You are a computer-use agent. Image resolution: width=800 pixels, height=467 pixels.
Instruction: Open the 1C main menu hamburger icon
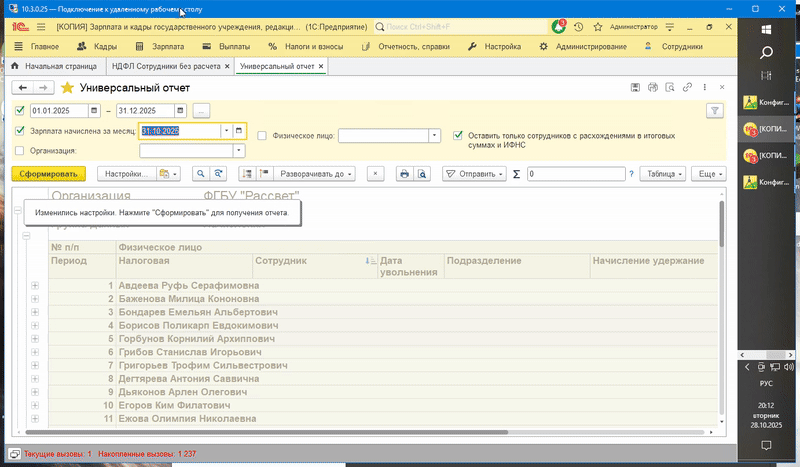(x=41, y=27)
